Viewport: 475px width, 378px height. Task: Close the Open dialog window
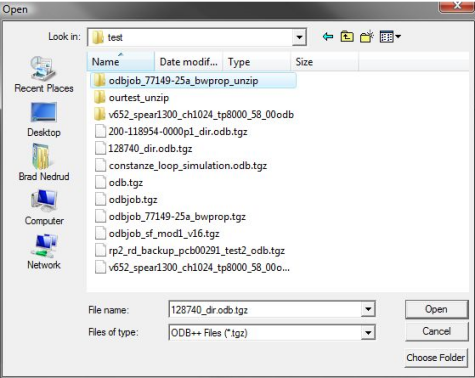457,6
